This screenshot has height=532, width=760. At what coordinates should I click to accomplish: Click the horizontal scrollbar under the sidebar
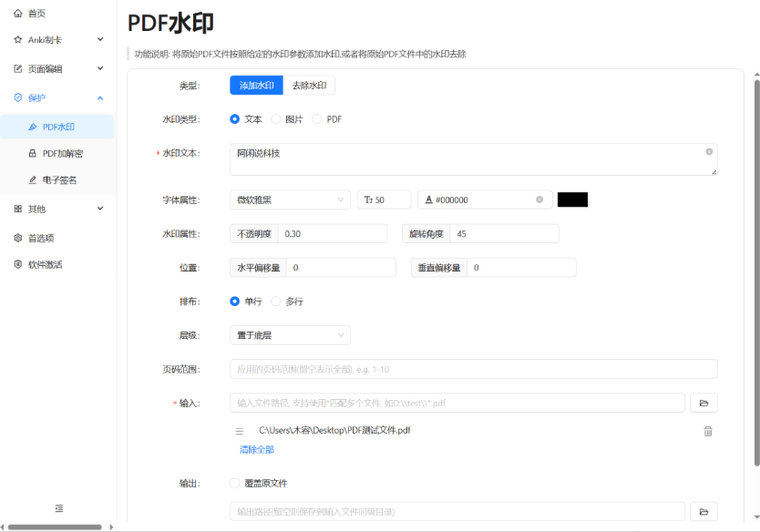pos(55,527)
